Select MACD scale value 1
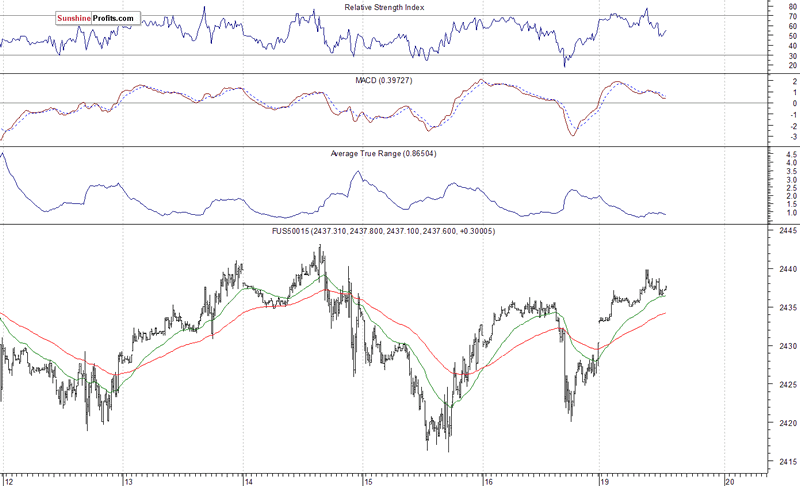The width and height of the screenshot is (800, 486). coord(794,93)
